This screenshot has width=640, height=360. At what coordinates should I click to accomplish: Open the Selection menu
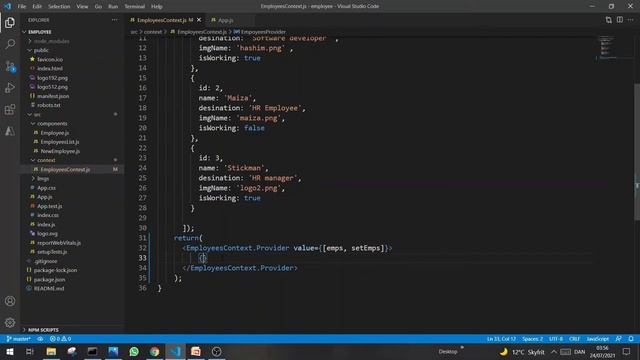(x=59, y=6)
